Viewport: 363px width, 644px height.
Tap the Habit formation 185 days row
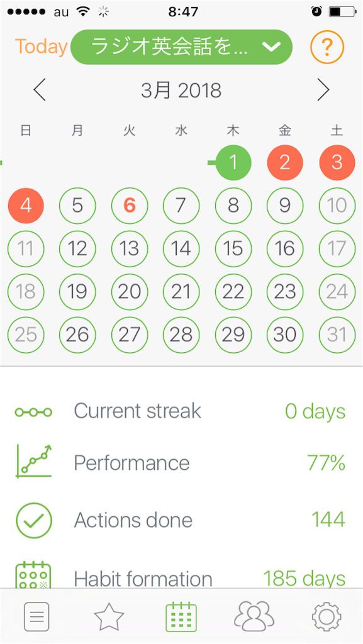point(181,577)
